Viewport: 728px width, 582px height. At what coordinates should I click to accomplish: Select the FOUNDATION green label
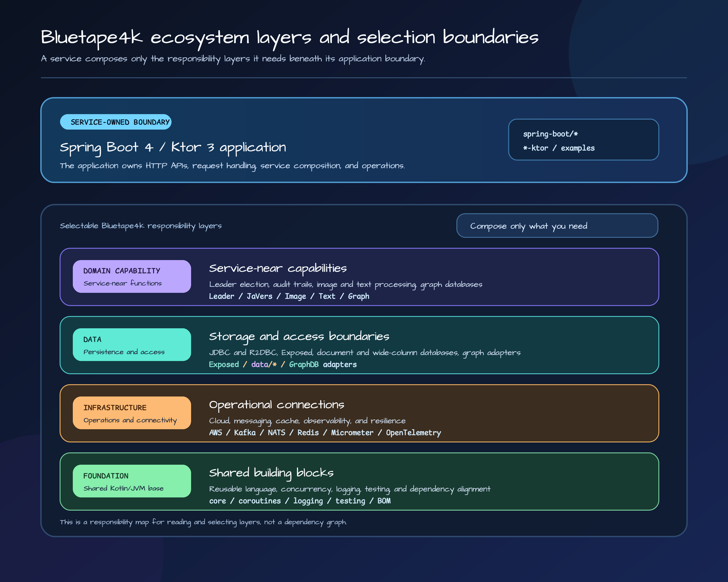pos(132,481)
